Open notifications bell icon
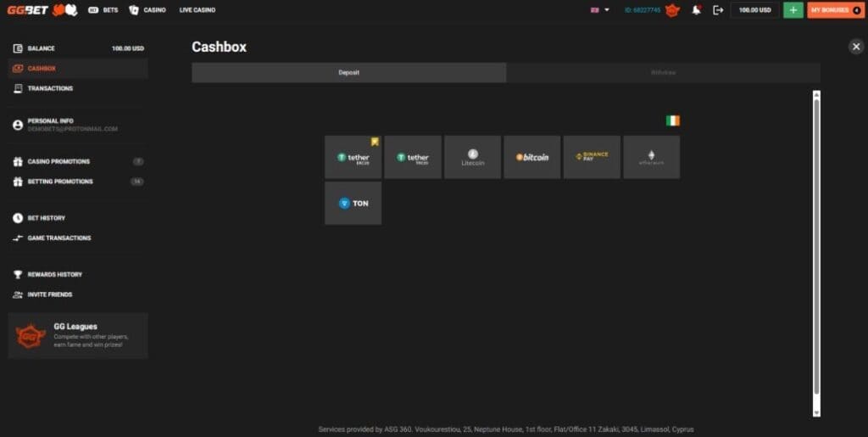The width and height of the screenshot is (868, 437). point(696,10)
